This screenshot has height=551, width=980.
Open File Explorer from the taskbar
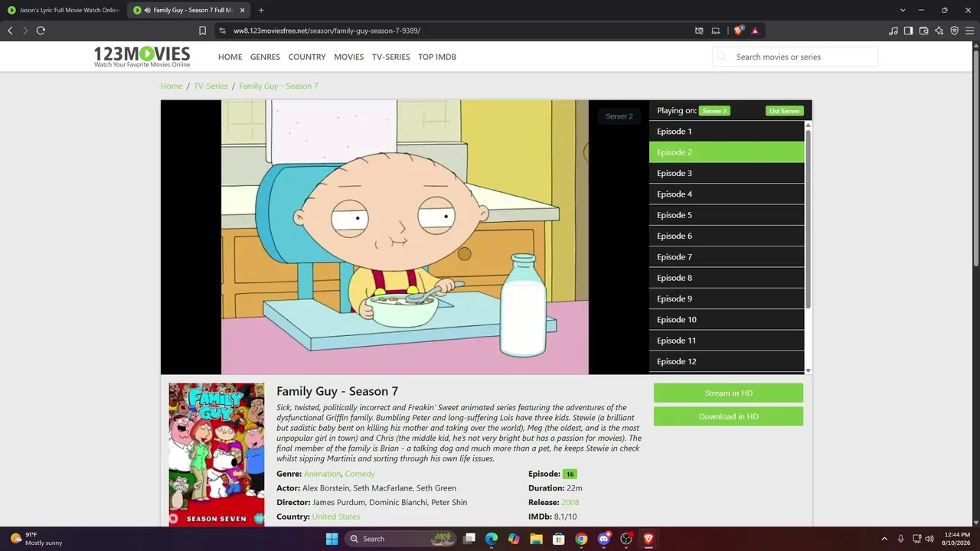coord(536,539)
